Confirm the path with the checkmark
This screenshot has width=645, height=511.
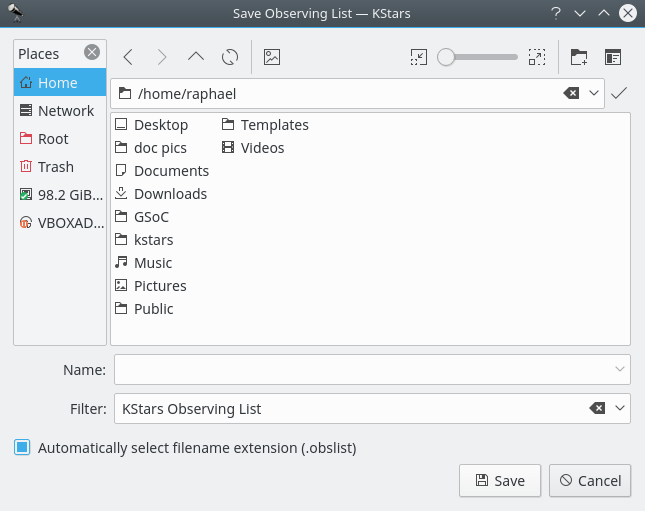[x=619, y=93]
